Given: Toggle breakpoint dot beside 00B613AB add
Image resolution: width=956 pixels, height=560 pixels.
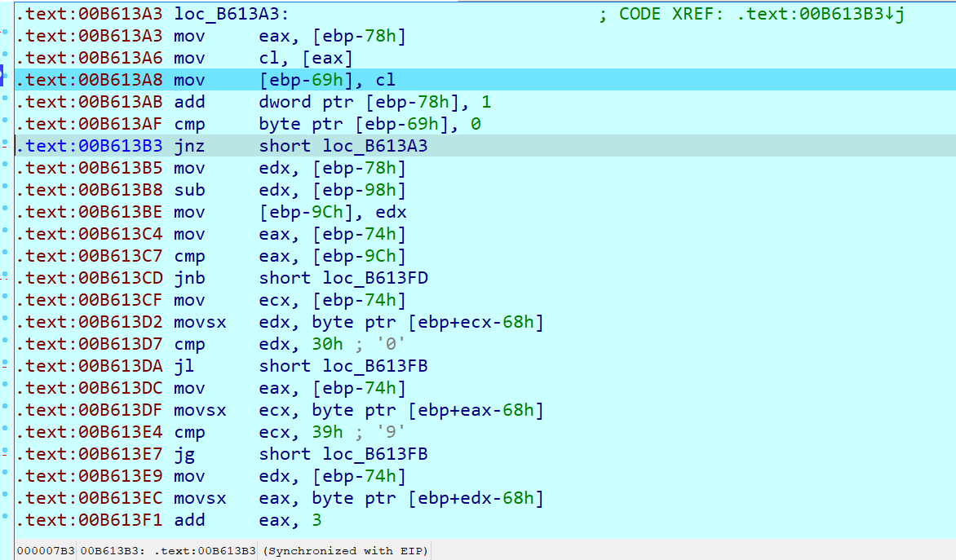Looking at the screenshot, I should [x=7, y=102].
